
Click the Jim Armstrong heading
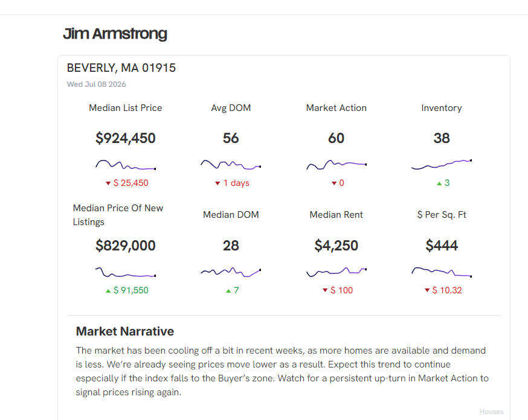pyautogui.click(x=115, y=34)
